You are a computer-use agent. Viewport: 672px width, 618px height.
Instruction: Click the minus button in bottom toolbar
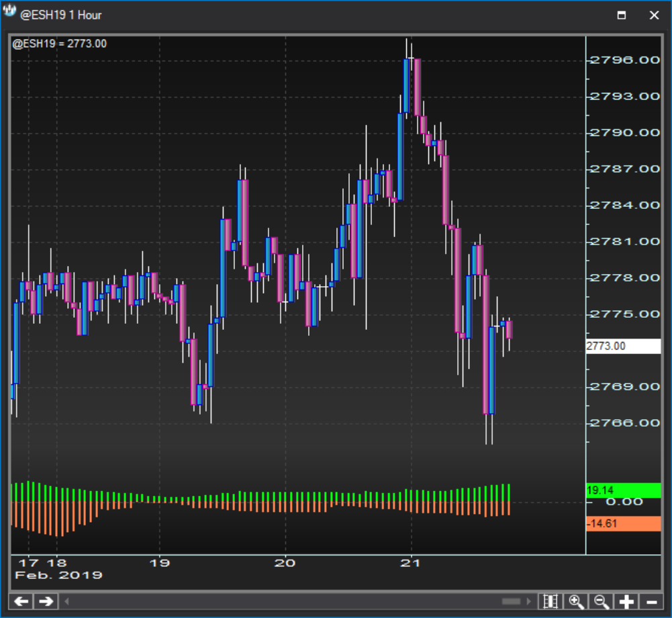[x=651, y=601]
